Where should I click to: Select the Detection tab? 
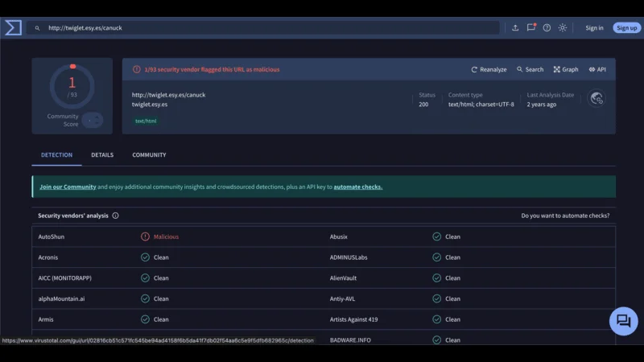point(56,155)
